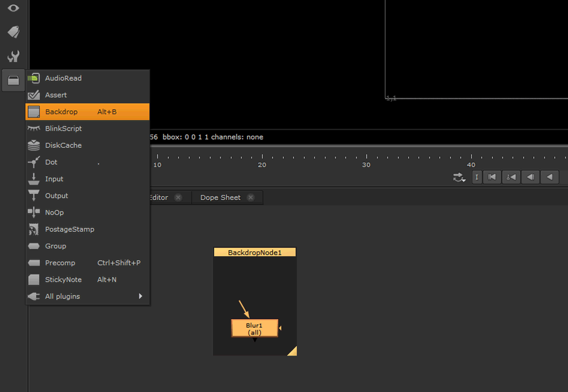Open the playback loop mode dropdown

tap(459, 178)
